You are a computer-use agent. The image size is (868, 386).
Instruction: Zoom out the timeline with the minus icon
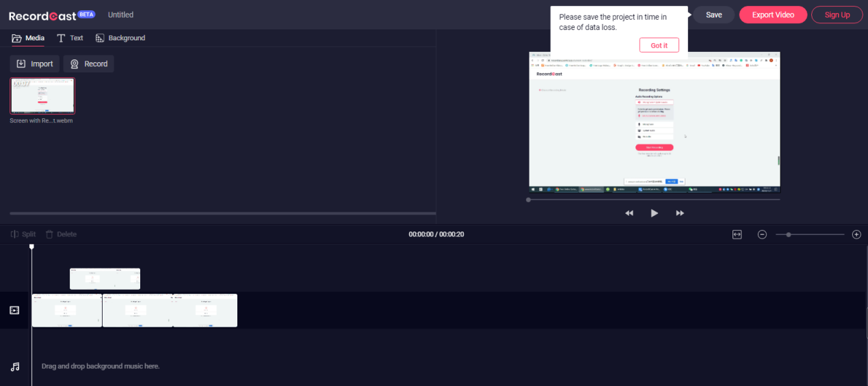click(762, 234)
